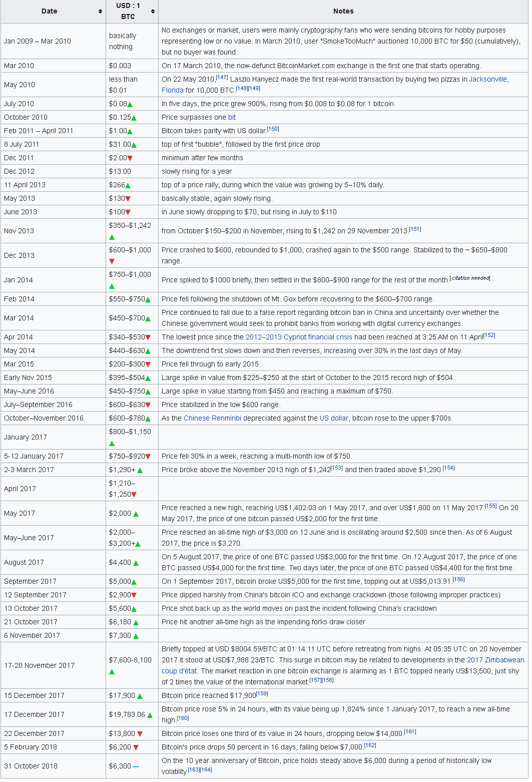Click blue steady dash beside $6,300

[x=136, y=766]
